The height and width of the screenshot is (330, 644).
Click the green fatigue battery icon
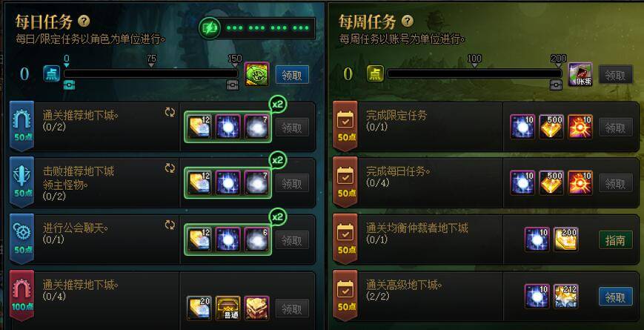coord(210,28)
